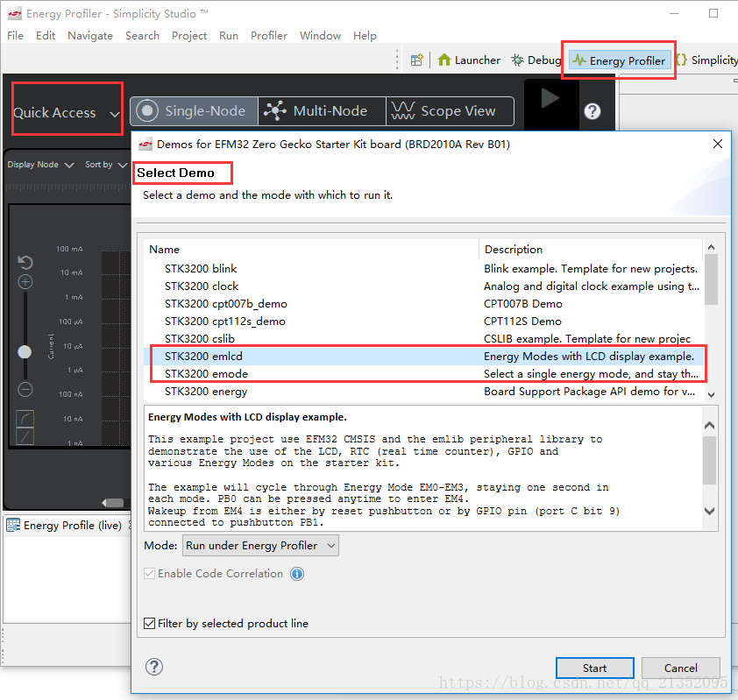Click the description pane scroll down arrow

pos(710,511)
